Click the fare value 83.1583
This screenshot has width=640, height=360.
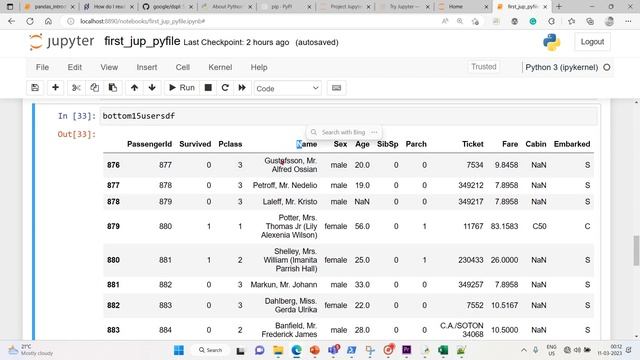coord(504,226)
